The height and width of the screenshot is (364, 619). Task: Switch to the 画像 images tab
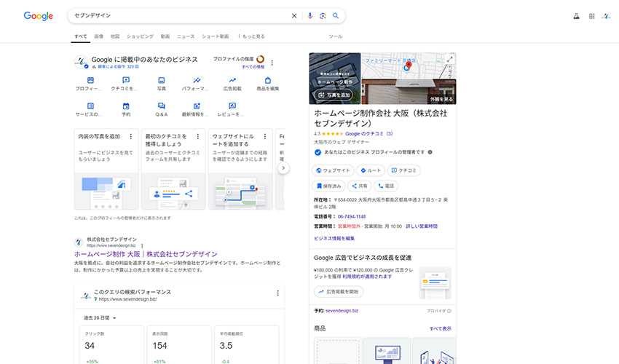(x=99, y=36)
